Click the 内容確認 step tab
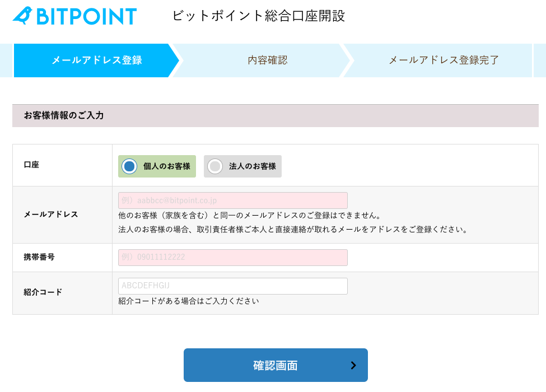 (267, 60)
